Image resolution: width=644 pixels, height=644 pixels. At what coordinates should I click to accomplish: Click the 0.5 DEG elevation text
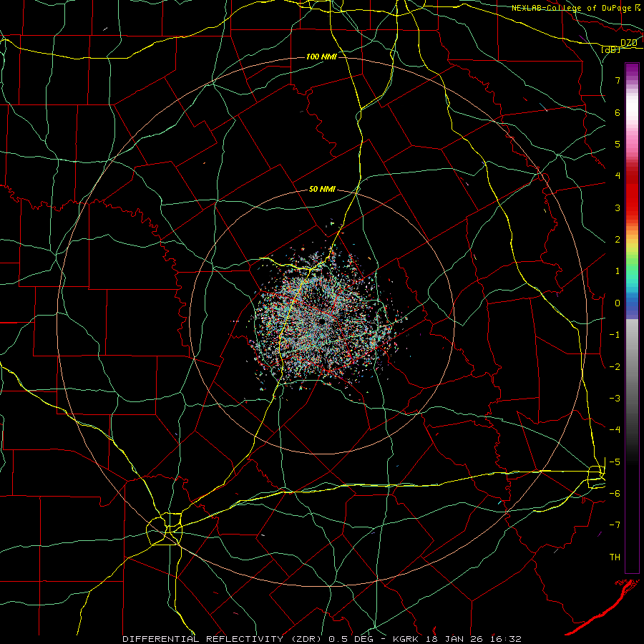(351, 639)
